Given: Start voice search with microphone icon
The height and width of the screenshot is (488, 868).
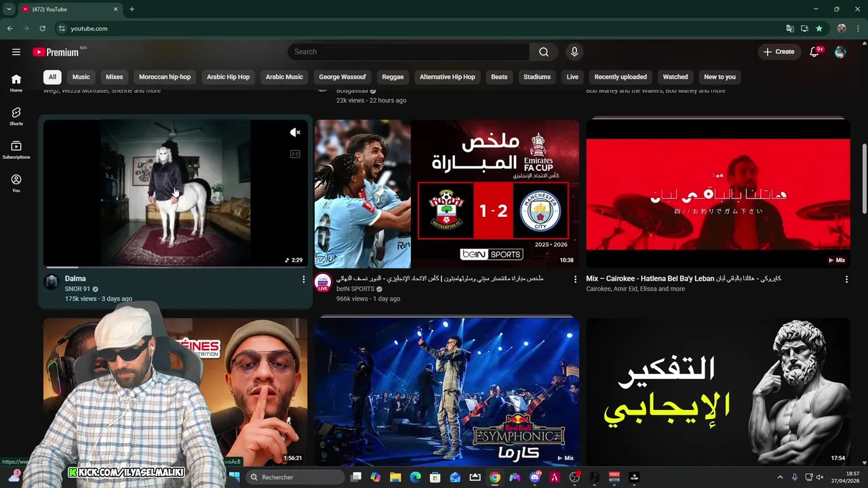Looking at the screenshot, I should pyautogui.click(x=574, y=52).
